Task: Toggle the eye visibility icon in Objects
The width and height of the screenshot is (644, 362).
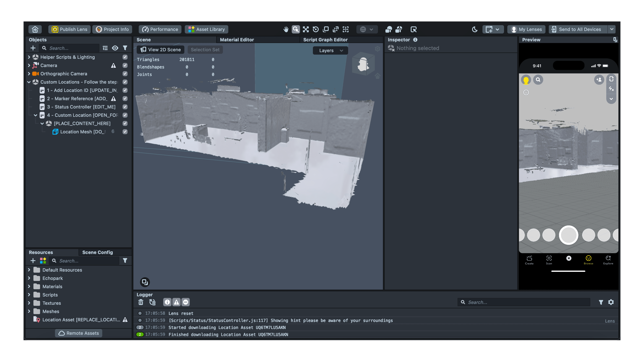Action: [115, 48]
